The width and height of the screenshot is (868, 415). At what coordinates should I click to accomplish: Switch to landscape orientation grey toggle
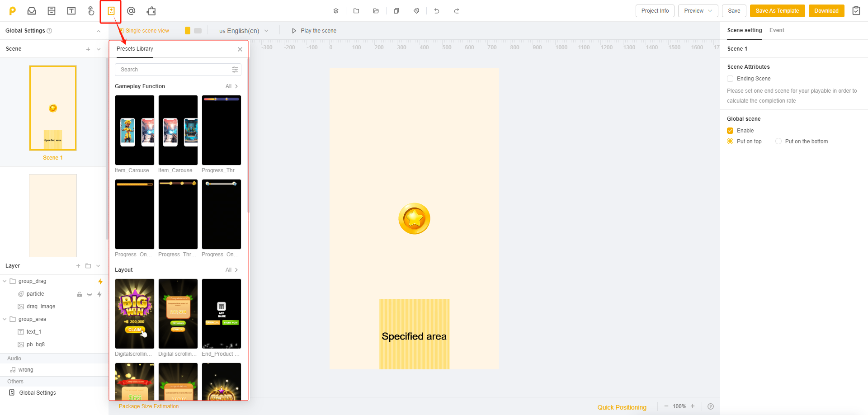click(198, 31)
